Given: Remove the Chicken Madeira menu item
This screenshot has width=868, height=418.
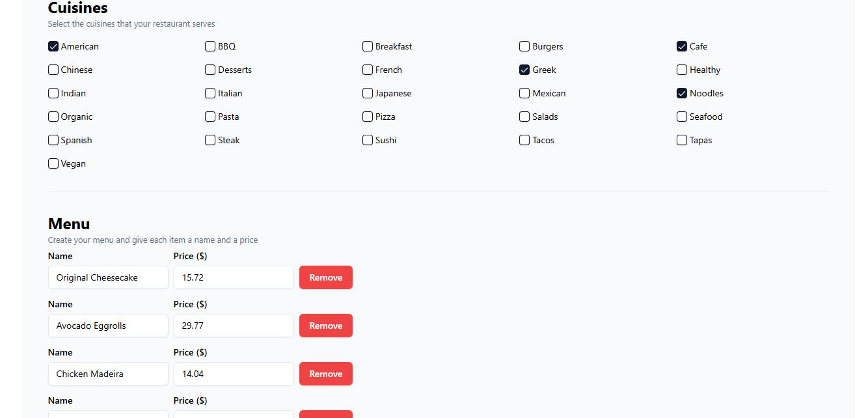Looking at the screenshot, I should tap(326, 374).
